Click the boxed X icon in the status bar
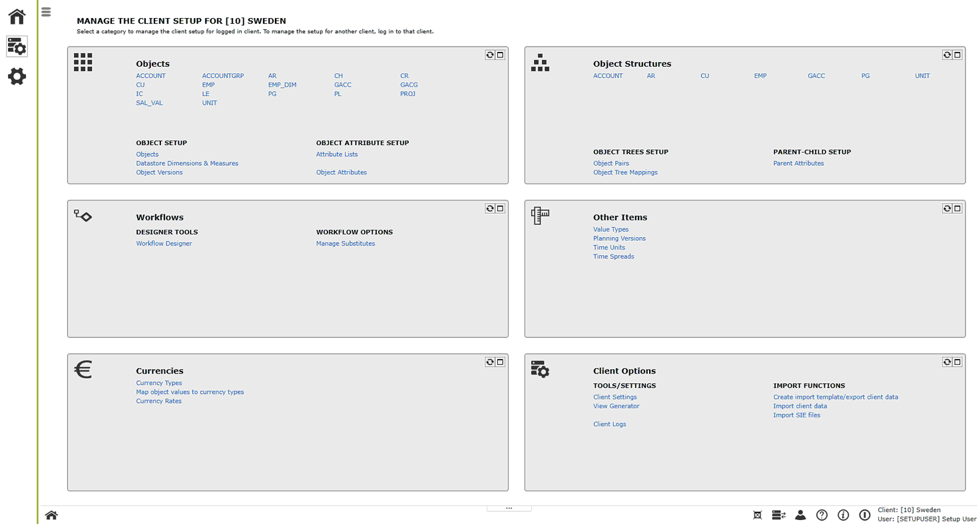Viewport: 980px width, 528px height. pos(757,515)
